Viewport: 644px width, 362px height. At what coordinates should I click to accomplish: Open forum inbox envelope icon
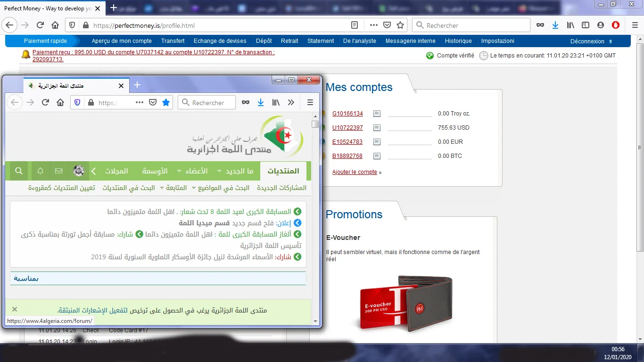coord(59,171)
